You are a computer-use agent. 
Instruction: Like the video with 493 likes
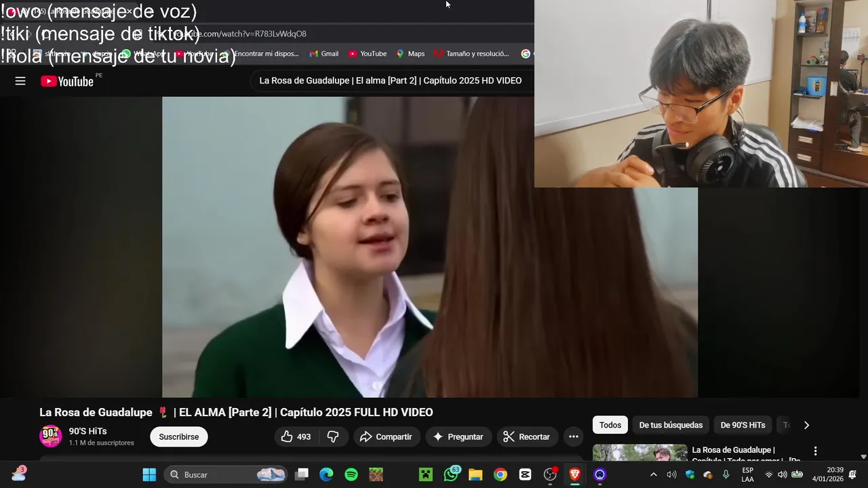296,437
